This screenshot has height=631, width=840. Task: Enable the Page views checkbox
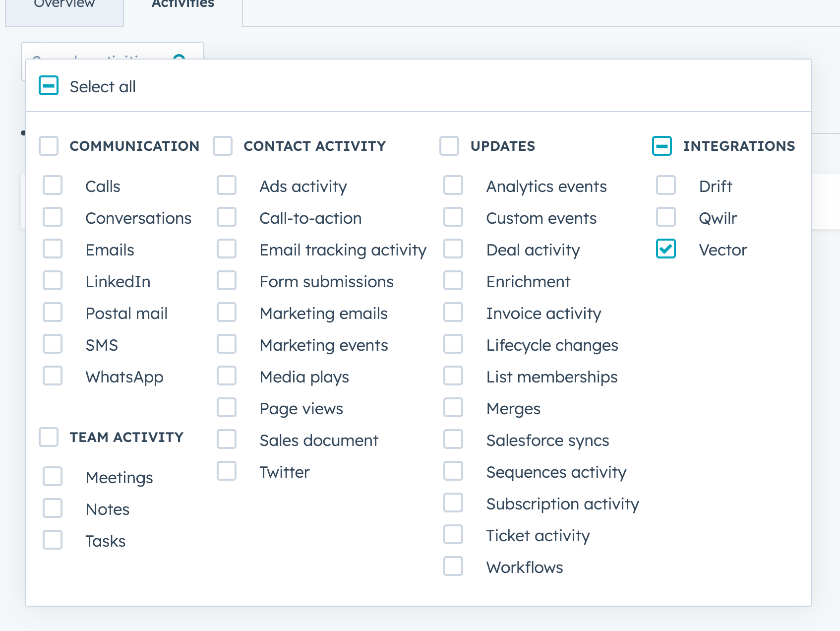point(227,408)
